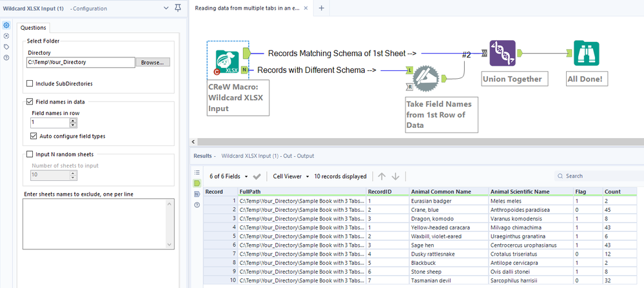This screenshot has height=288, width=644.
Task: Open the annotation tag icon in sidebar
Action: 6,47
